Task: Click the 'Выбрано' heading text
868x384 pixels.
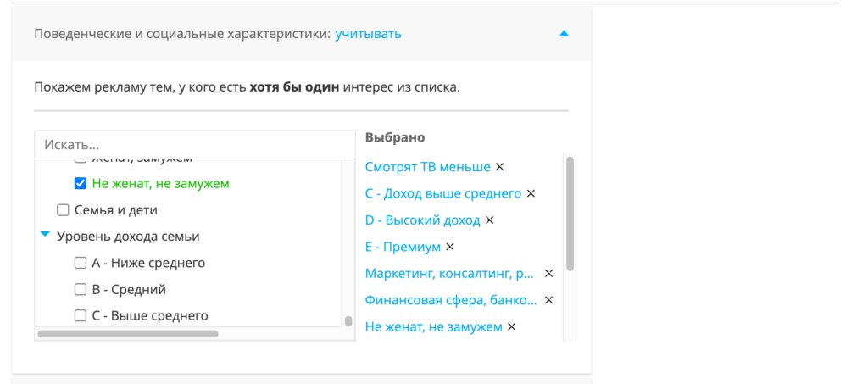Action: pos(395,137)
